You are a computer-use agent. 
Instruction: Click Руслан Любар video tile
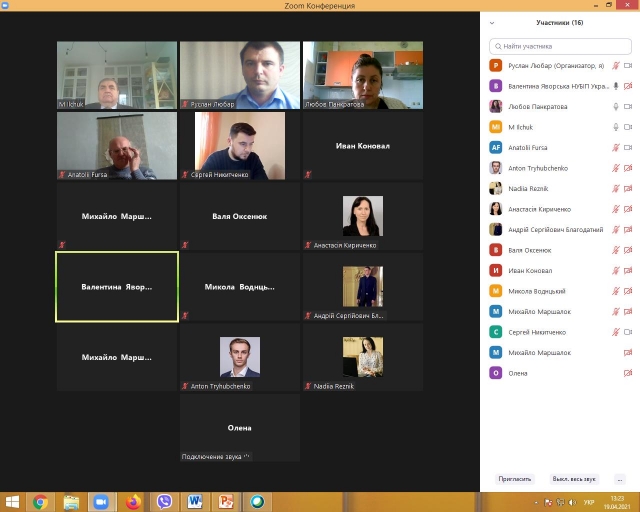240,75
